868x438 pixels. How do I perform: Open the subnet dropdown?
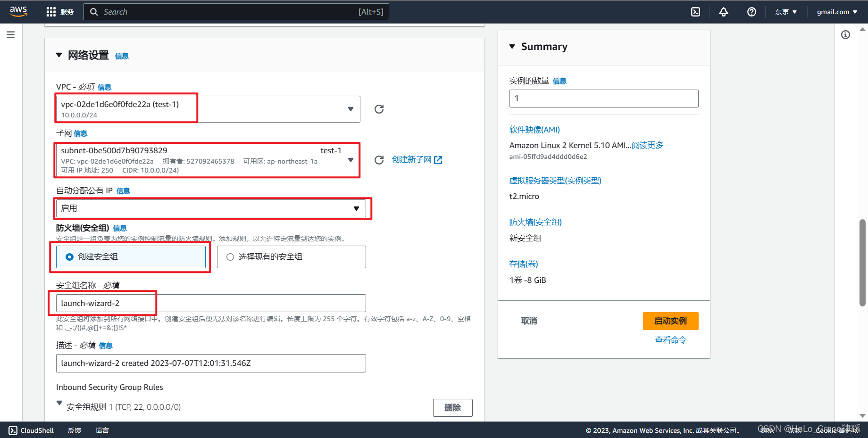pyautogui.click(x=208, y=160)
